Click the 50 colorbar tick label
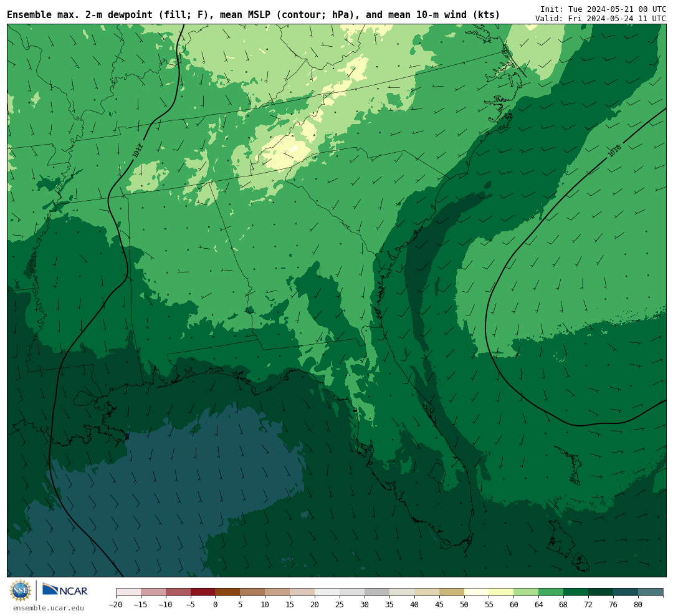This screenshot has height=616, width=673. (x=464, y=605)
